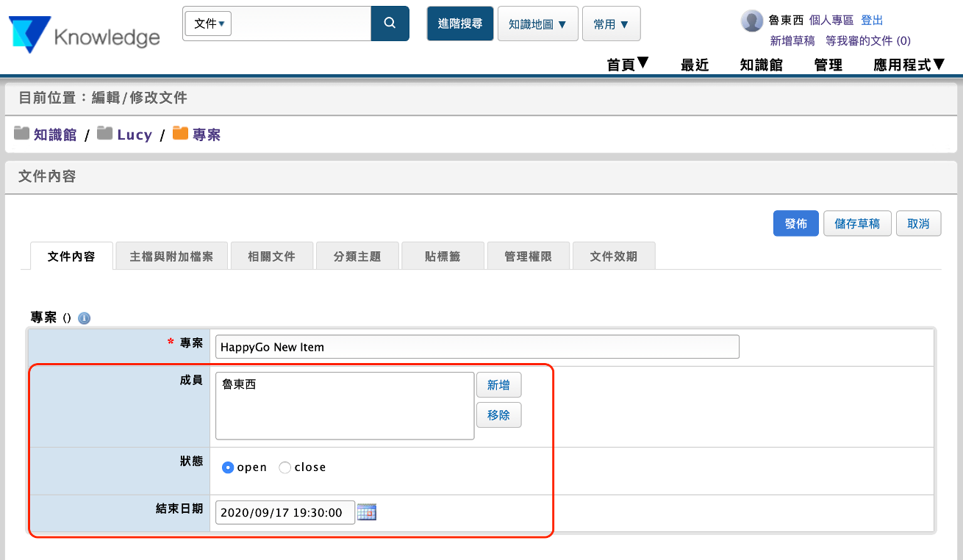Open the 知識館 folder icon in breadcrumb
963x560 pixels.
click(22, 134)
